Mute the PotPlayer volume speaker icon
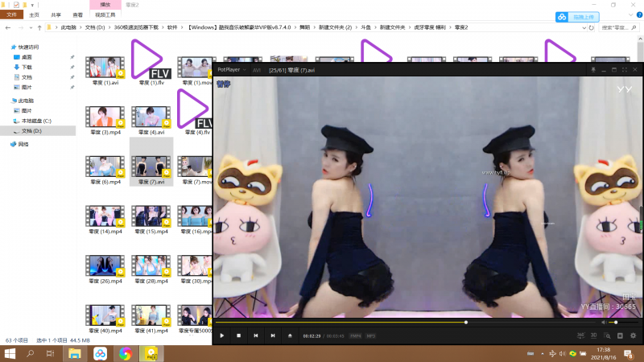 coord(605,322)
